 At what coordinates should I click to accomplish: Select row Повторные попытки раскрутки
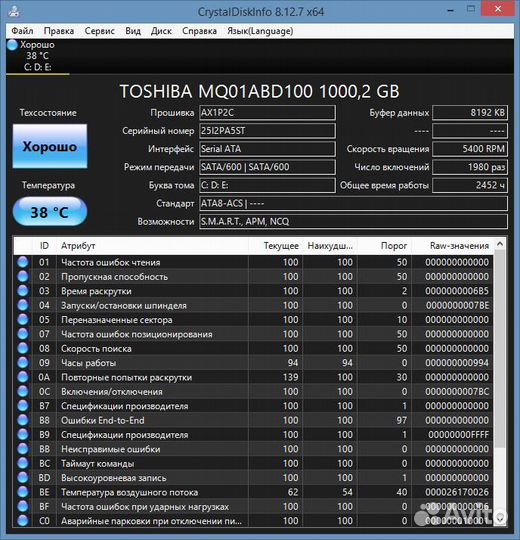tap(253, 377)
